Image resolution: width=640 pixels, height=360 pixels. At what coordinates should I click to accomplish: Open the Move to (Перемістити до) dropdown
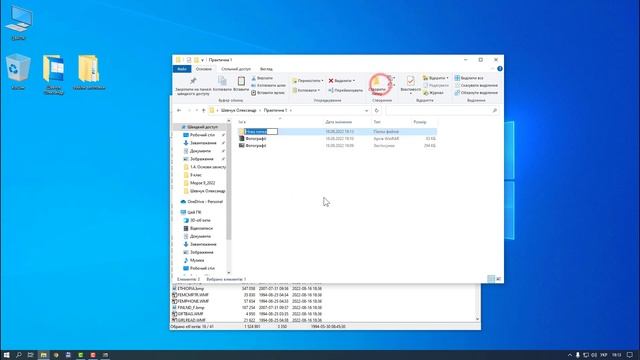click(x=308, y=81)
